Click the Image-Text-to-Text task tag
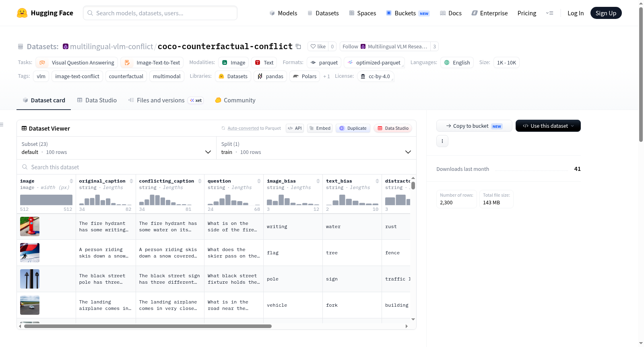The width and height of the screenshot is (644, 347). click(x=152, y=62)
